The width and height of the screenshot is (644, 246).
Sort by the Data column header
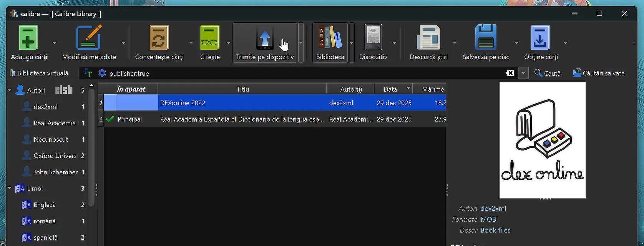click(x=390, y=89)
